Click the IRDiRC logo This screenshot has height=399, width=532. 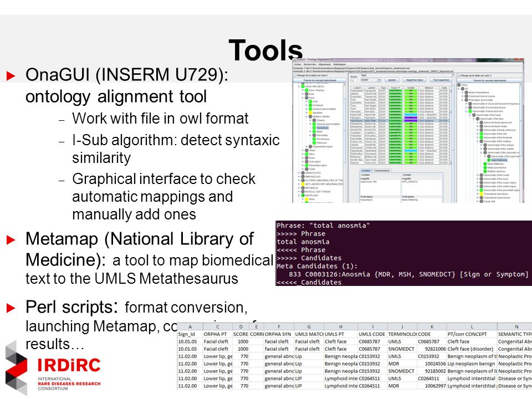(x=53, y=368)
